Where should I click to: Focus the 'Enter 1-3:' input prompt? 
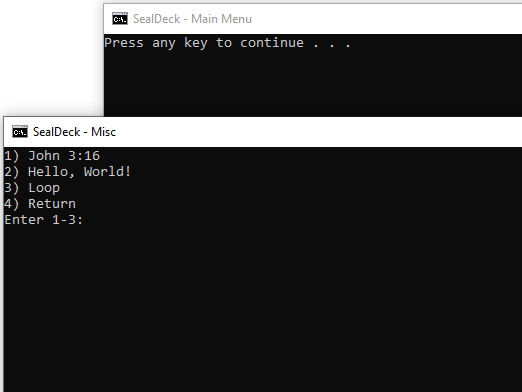(44, 220)
